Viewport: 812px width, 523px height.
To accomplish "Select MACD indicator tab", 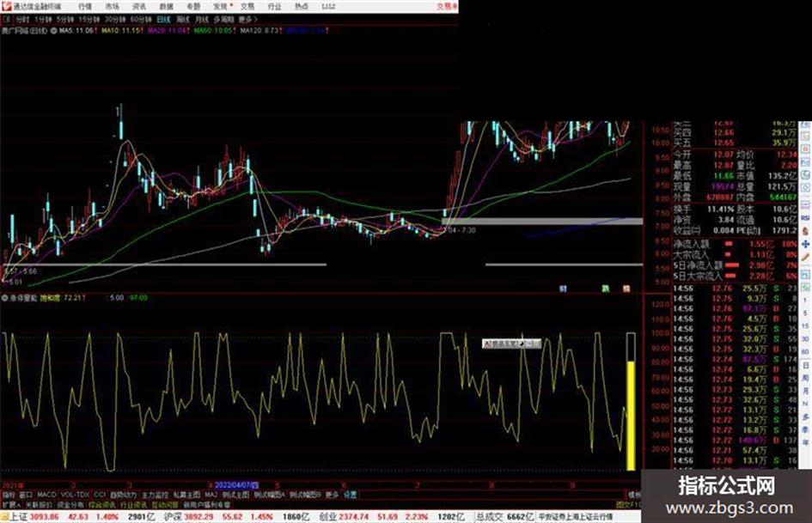I will click(46, 495).
